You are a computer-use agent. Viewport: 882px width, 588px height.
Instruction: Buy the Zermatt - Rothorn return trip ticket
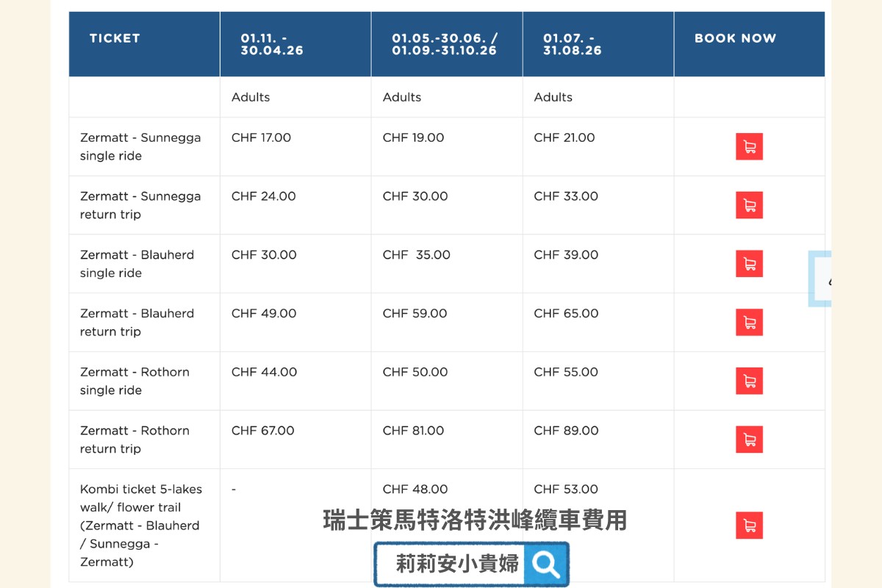pyautogui.click(x=749, y=440)
